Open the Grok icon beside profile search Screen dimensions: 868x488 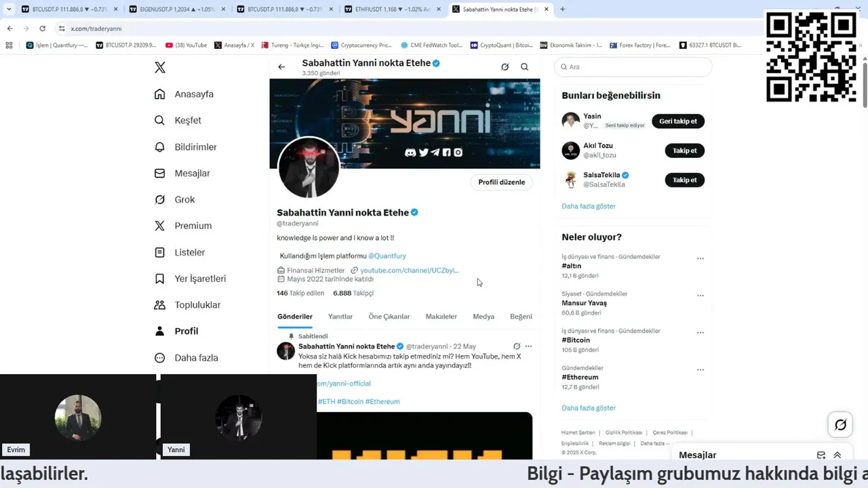click(505, 67)
